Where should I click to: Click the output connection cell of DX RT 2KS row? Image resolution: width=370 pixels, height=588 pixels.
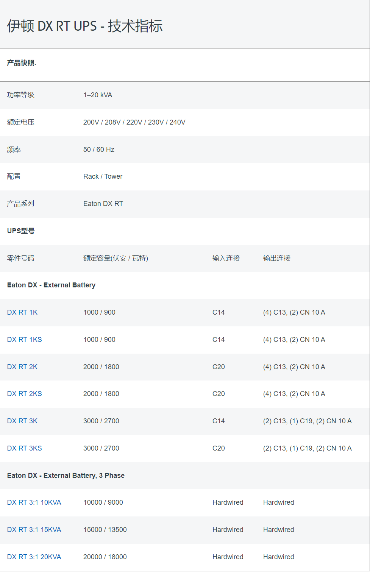tap(294, 394)
